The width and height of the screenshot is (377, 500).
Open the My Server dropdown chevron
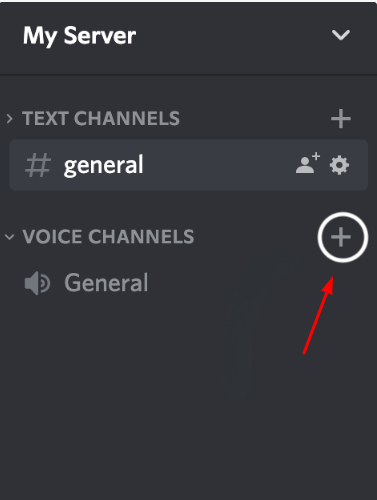coord(341,35)
